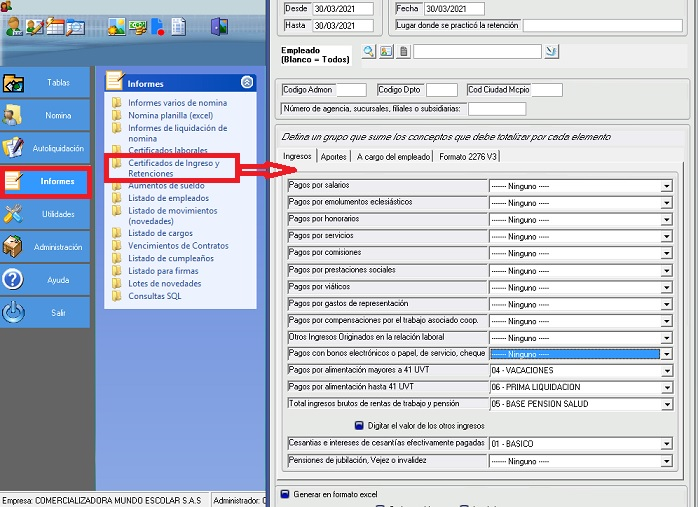The width and height of the screenshot is (698, 507).
Task: Toggle 'Digitar el valor de los otros ingresos'
Action: 359,425
